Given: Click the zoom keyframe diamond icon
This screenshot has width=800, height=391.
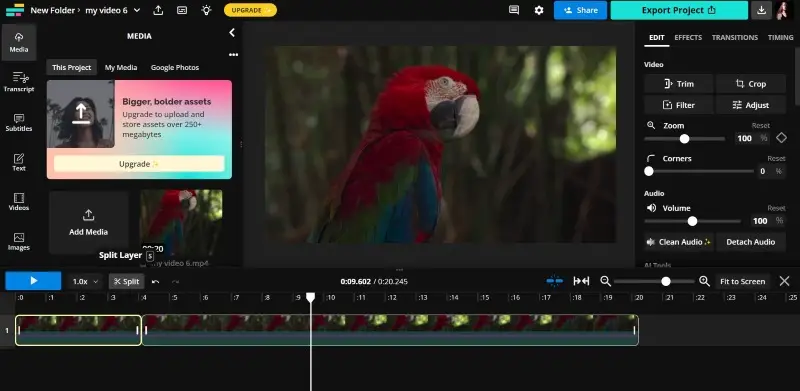Looking at the screenshot, I should tap(781, 138).
